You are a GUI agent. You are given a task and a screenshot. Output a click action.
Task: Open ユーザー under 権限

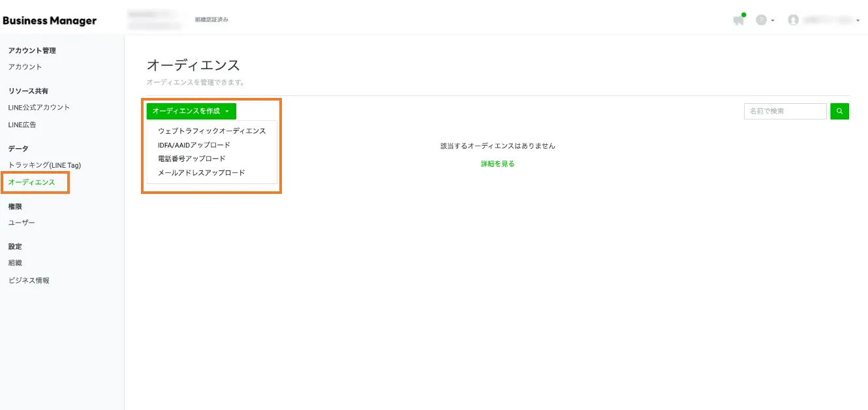click(22, 223)
